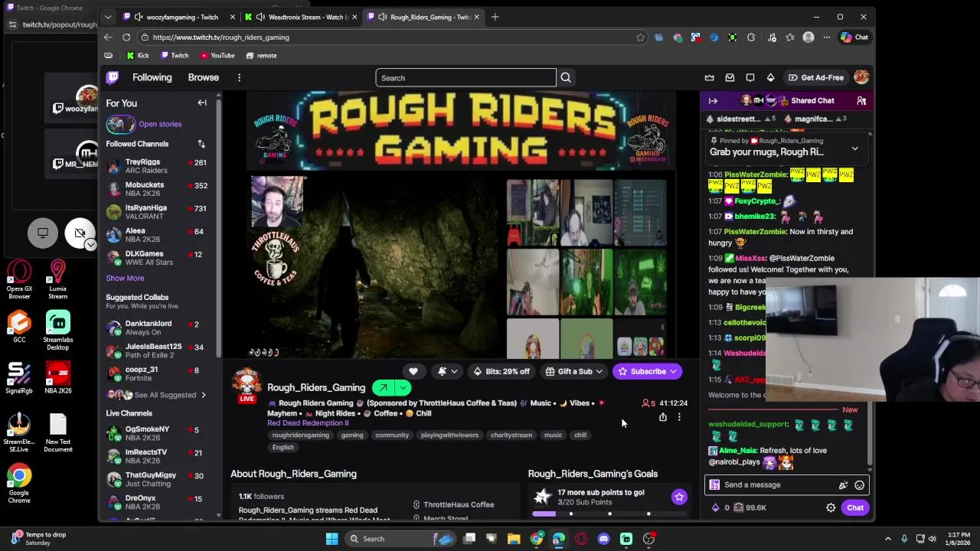Image resolution: width=980 pixels, height=551 pixels.
Task: Open the green dropdown arrow beside channel name
Action: 403,388
